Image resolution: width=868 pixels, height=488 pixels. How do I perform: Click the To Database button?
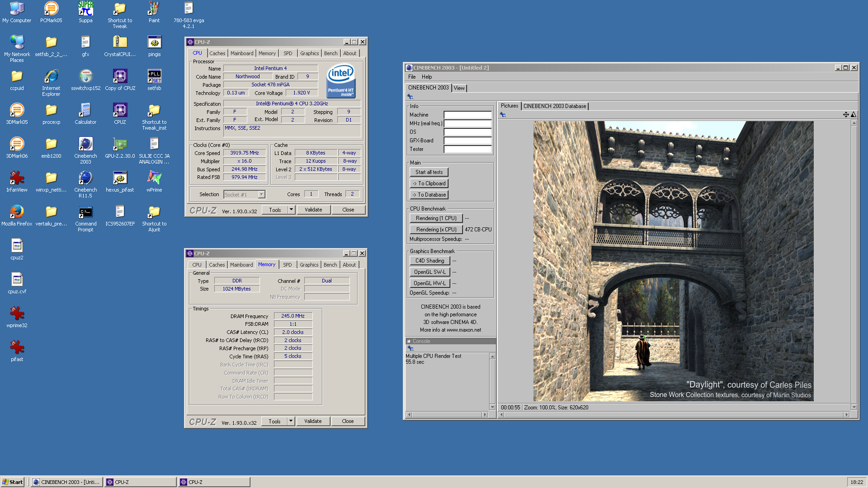click(x=429, y=195)
